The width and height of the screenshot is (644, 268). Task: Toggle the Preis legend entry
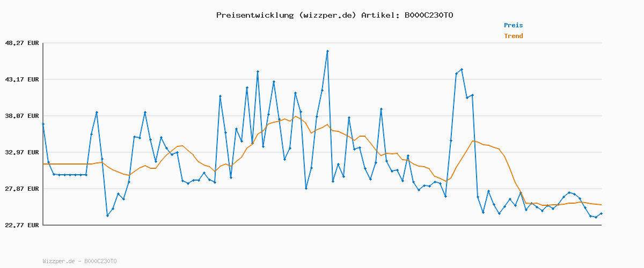pyautogui.click(x=513, y=25)
